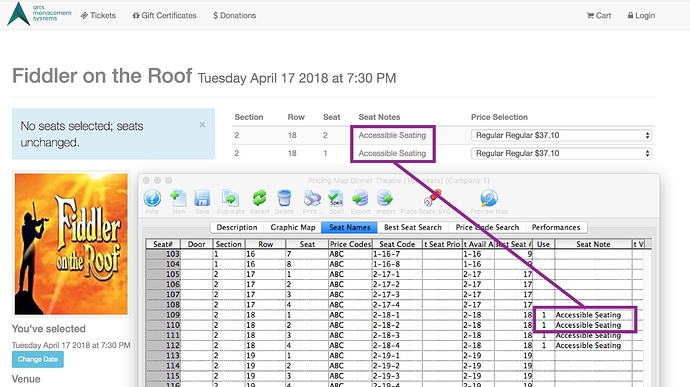
Task: Open the Cart link
Action: pyautogui.click(x=599, y=15)
